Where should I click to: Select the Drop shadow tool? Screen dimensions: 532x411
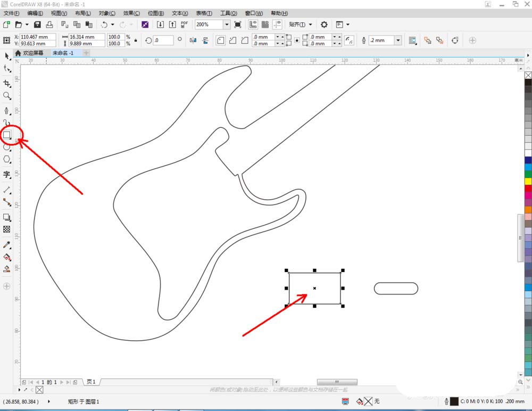tap(7, 217)
